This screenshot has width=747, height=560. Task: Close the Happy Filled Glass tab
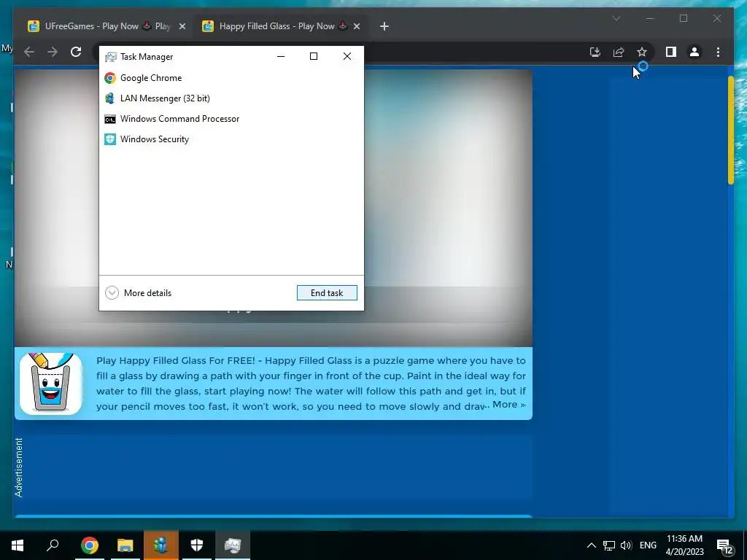tap(356, 27)
